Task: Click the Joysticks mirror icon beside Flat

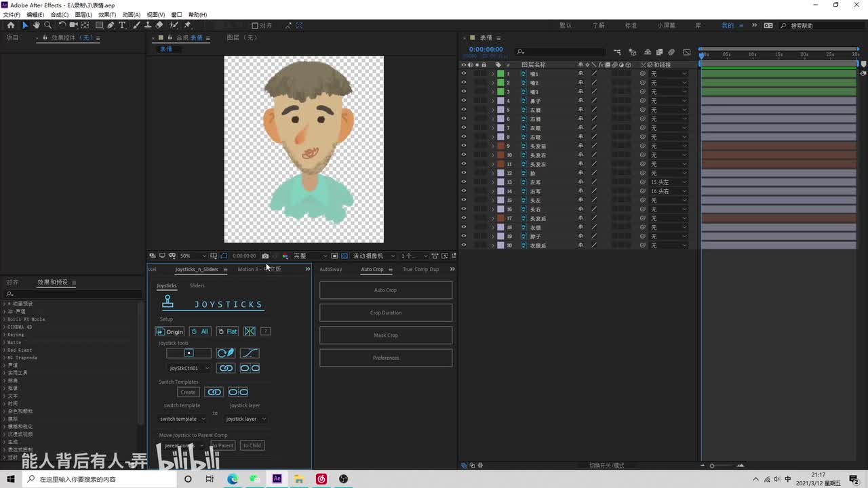Action: 250,331
